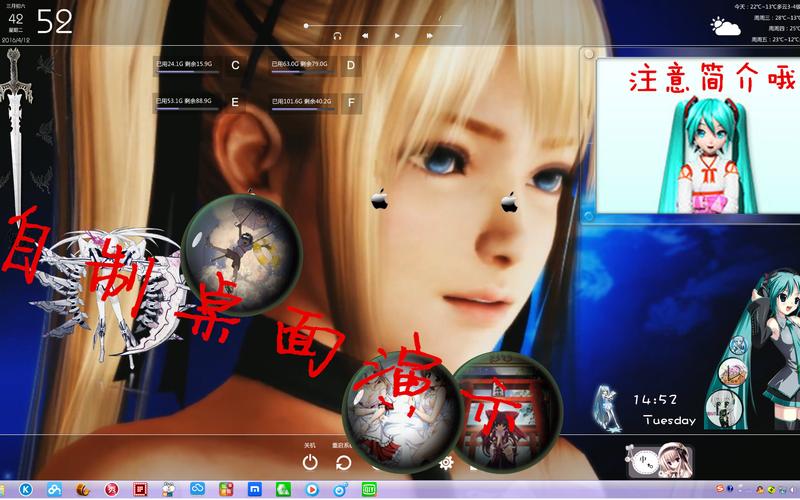Click the large 52 seconds clock digits

tap(54, 21)
